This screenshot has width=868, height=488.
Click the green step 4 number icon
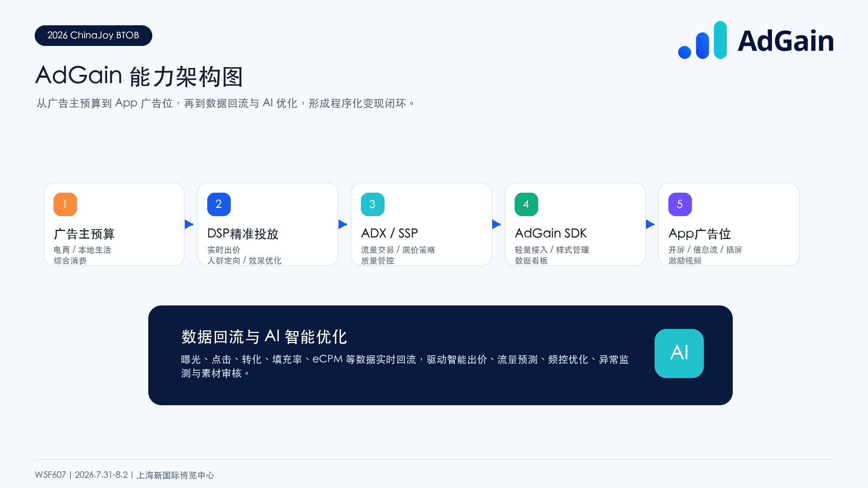526,204
